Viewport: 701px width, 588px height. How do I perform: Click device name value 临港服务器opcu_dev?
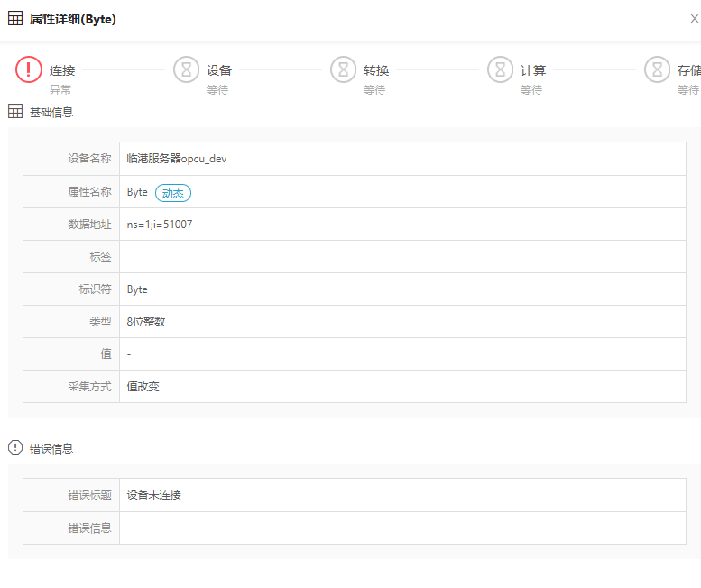point(177,159)
